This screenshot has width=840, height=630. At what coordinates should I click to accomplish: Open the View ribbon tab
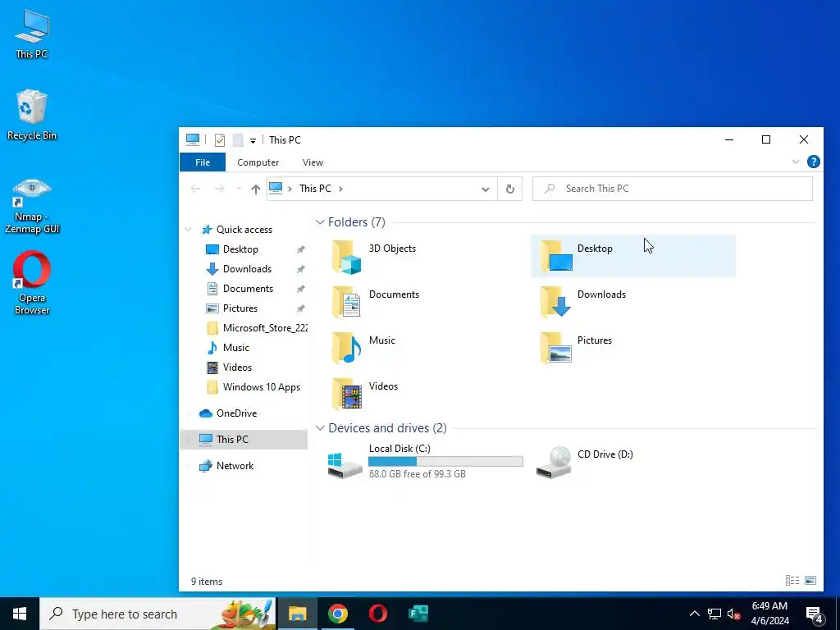[x=313, y=162]
